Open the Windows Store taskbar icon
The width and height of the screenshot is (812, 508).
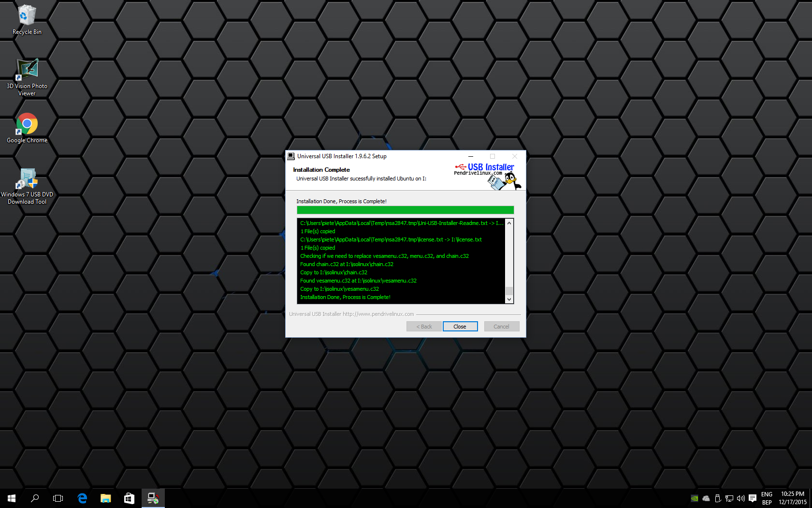point(129,498)
